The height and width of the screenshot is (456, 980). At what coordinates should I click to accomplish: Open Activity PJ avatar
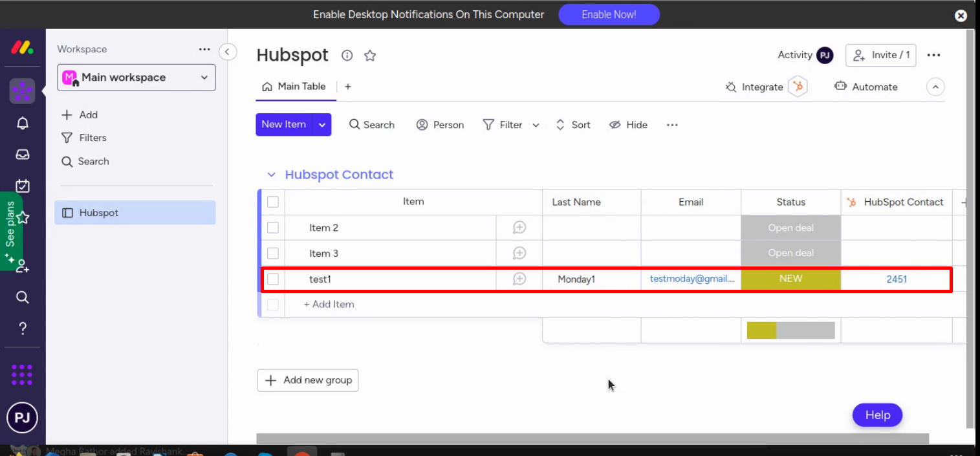[825, 56]
